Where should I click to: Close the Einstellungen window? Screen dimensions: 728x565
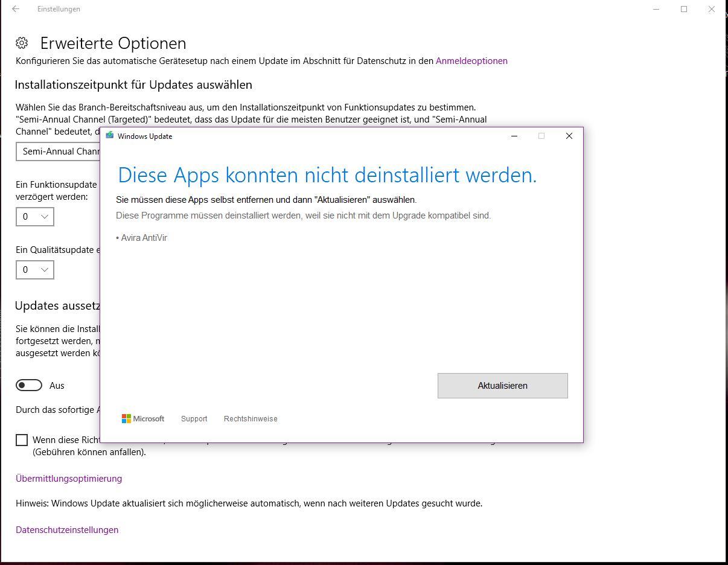(x=712, y=9)
